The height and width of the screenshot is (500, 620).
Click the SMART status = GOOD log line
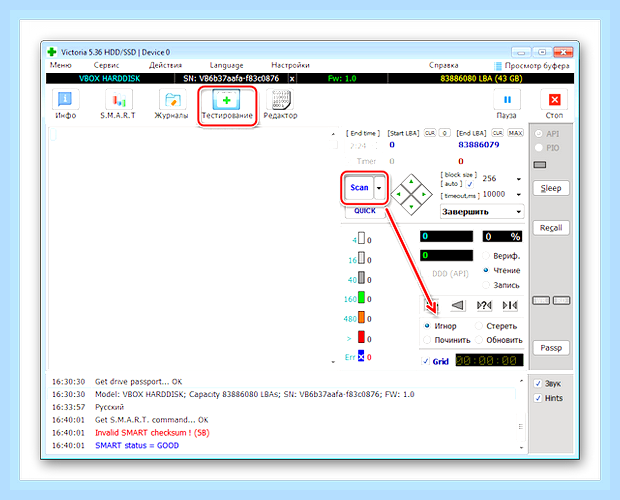137,445
